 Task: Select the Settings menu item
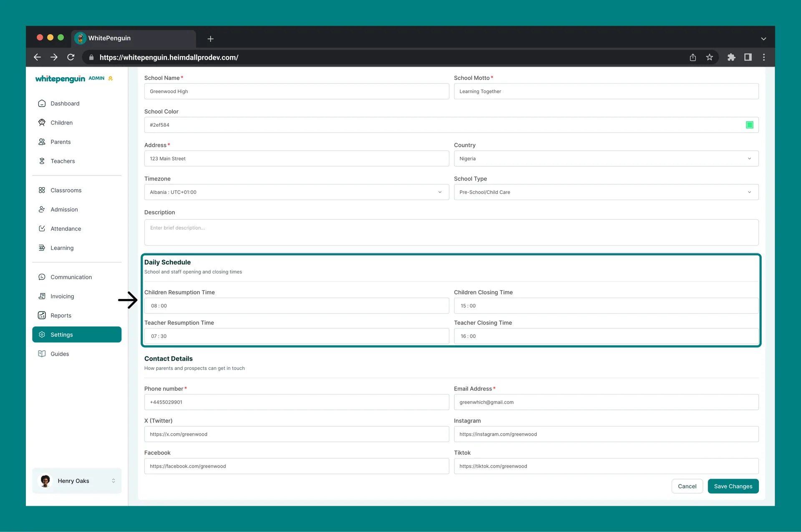[x=77, y=334]
